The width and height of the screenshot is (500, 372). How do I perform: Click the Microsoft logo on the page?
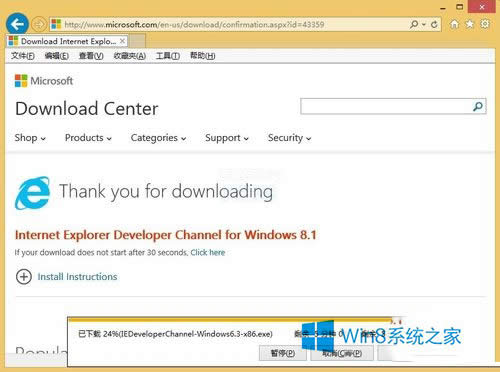click(44, 81)
